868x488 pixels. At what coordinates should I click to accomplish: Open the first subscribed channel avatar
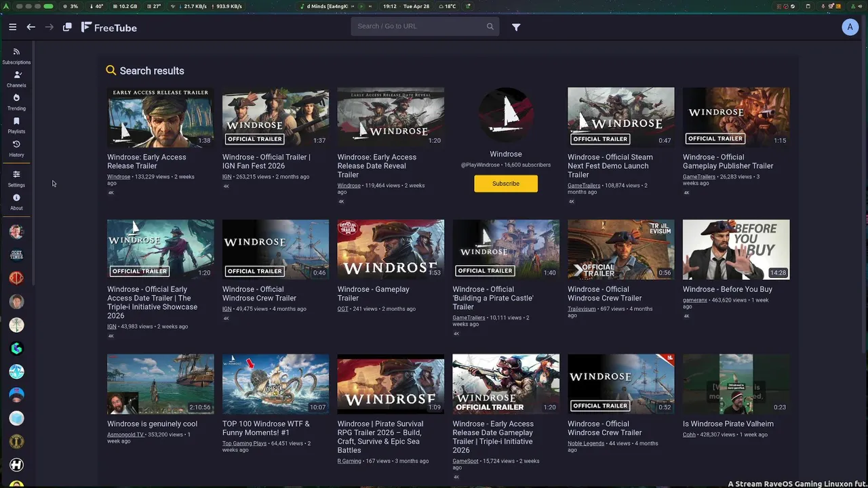click(16, 231)
